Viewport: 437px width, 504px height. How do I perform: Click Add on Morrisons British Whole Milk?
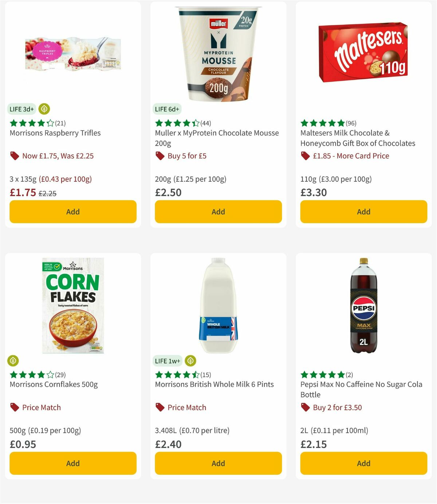click(218, 463)
